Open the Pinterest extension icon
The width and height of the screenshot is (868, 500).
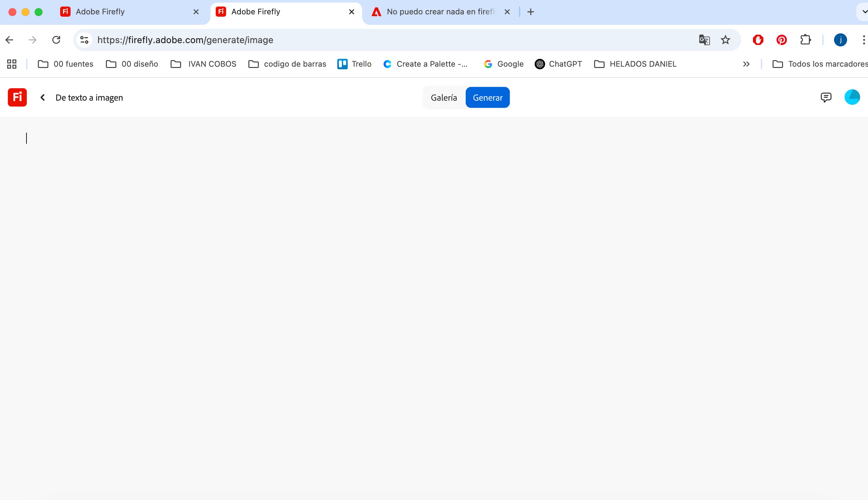781,40
